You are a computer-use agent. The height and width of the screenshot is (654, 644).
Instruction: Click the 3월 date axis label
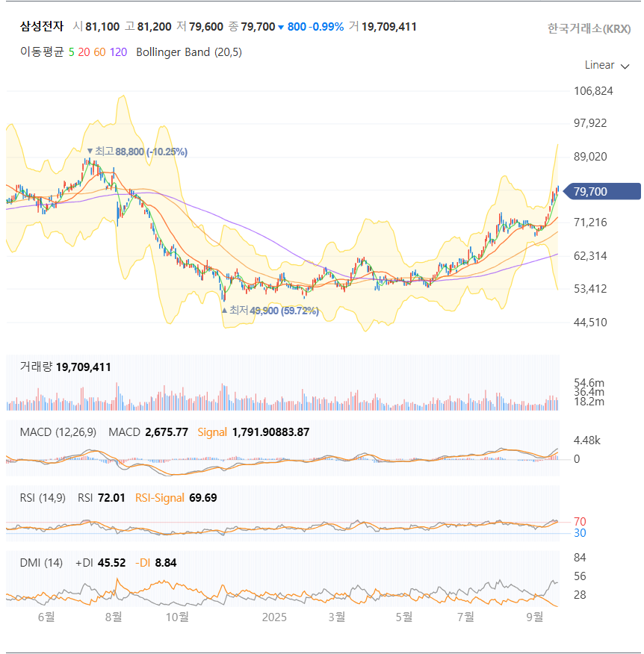(x=337, y=617)
